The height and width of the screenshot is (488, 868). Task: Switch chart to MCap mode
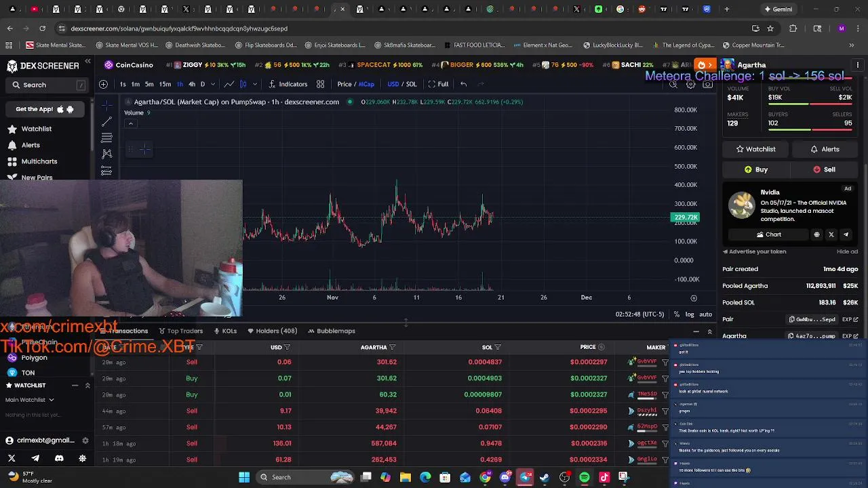(x=366, y=84)
